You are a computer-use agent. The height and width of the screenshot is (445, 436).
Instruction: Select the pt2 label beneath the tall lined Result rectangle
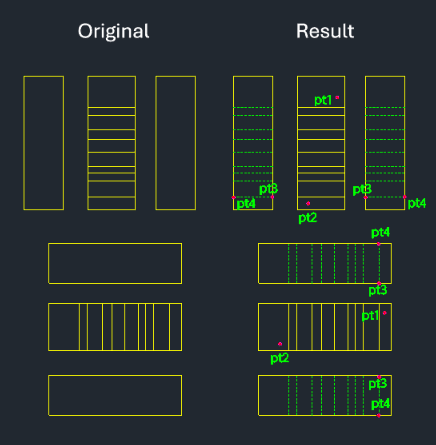pos(307,218)
